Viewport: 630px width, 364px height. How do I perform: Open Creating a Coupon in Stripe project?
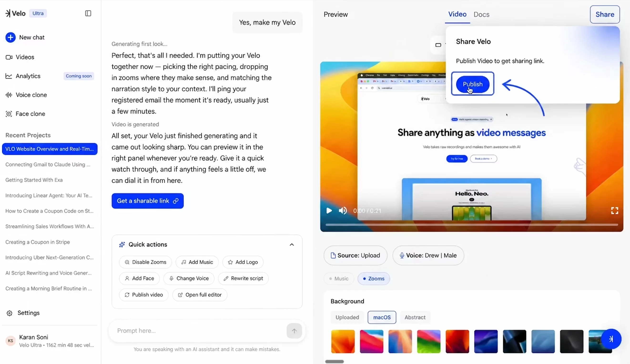(38, 242)
